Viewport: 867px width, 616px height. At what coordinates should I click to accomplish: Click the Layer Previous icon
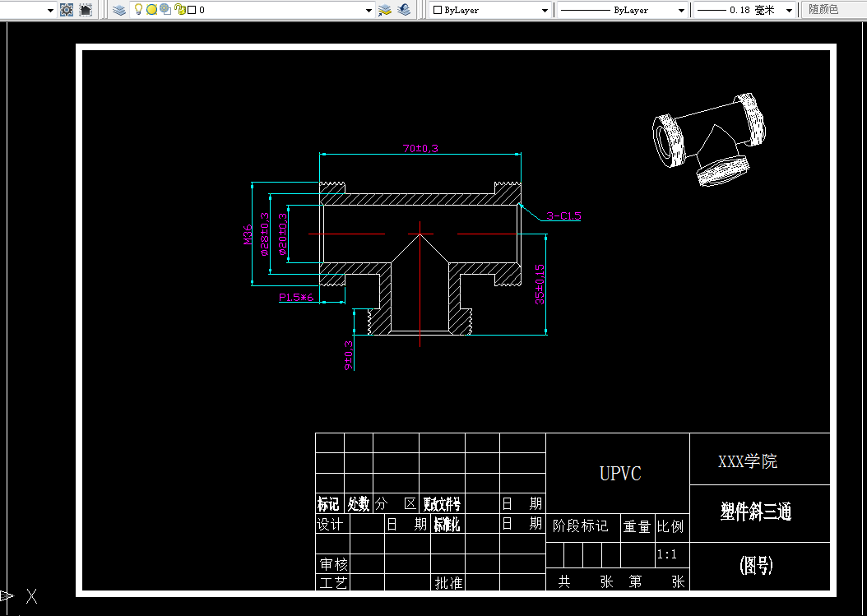[404, 9]
